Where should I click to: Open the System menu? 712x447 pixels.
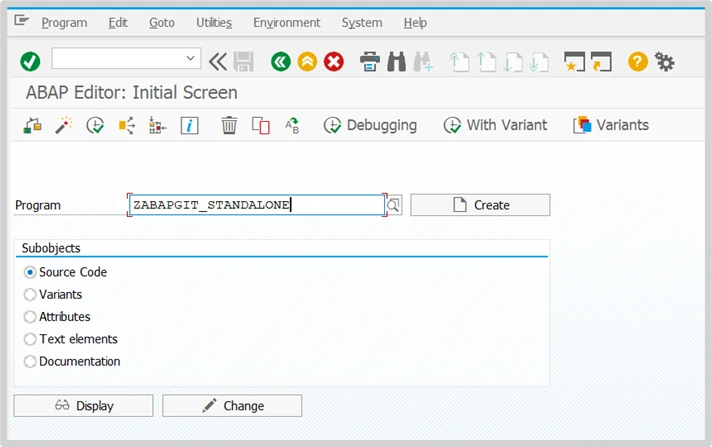click(362, 23)
